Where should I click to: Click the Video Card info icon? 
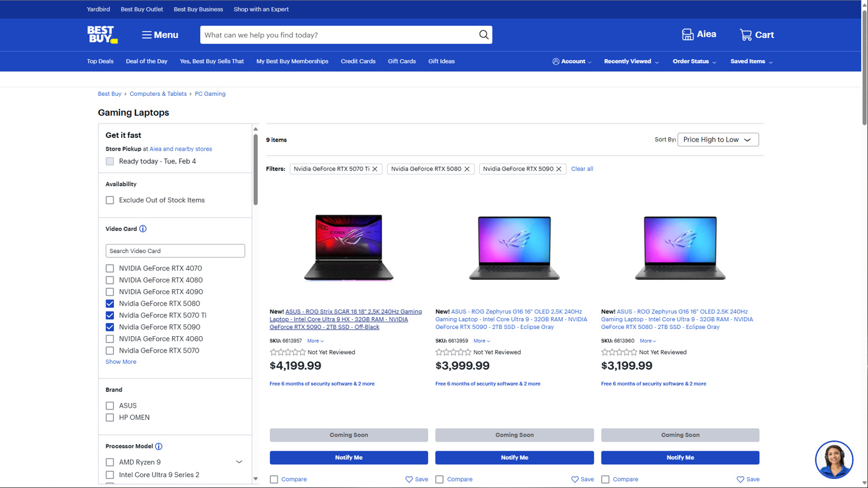click(x=143, y=229)
